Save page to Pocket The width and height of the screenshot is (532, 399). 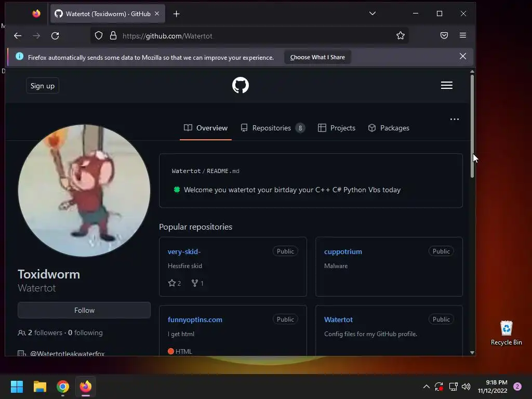444,36
